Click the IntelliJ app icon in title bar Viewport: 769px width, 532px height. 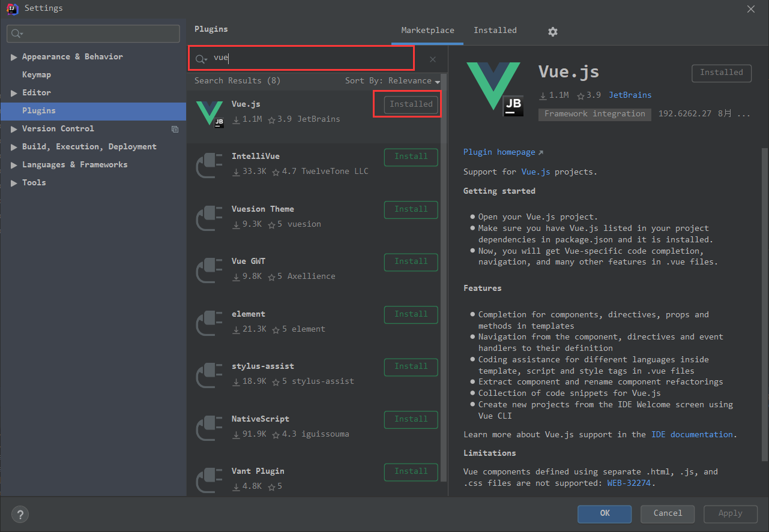pyautogui.click(x=12, y=8)
